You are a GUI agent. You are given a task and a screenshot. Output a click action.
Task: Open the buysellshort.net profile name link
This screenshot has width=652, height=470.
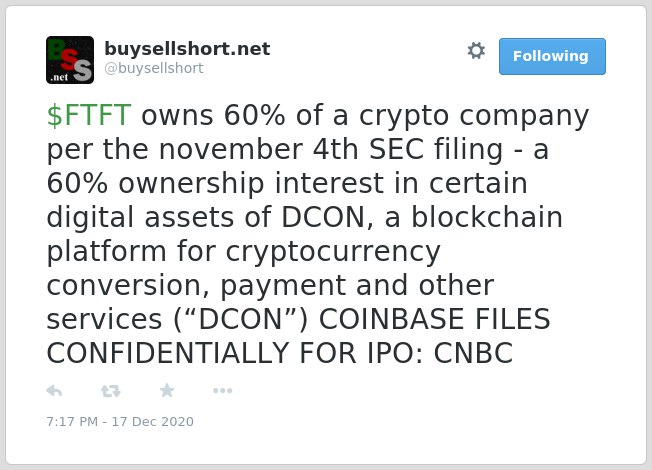coord(187,49)
